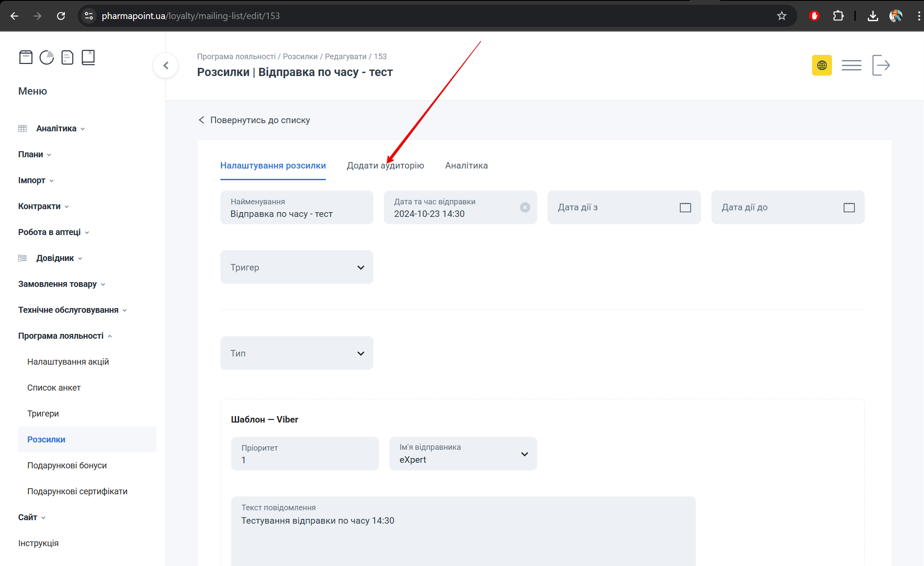Switch to the Аналітика tab
The image size is (924, 566).
coord(466,165)
